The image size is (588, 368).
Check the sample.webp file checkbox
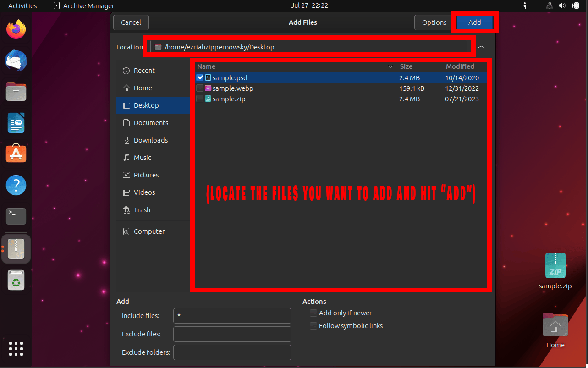coord(199,88)
